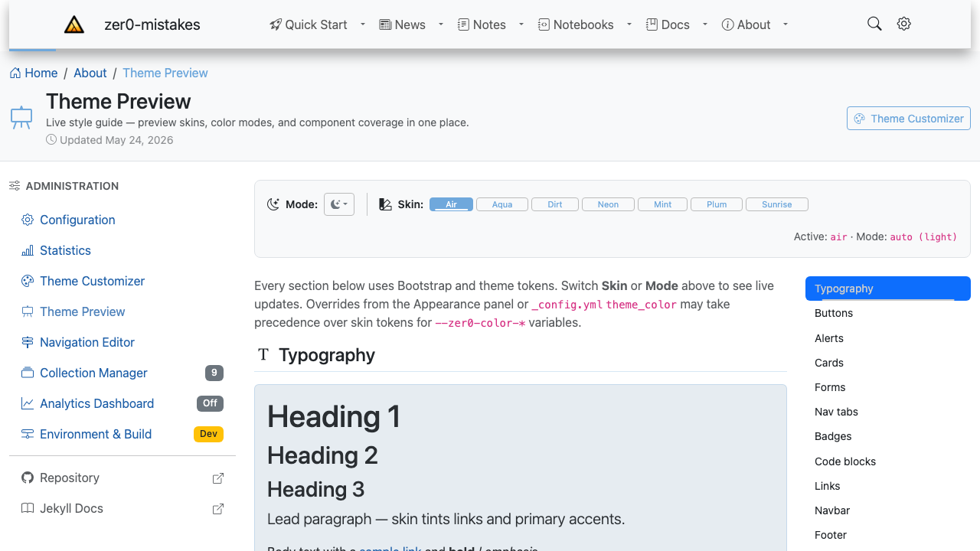Expand the Notebooks dropdown arrow
Viewport: 980px width, 551px height.
point(629,24)
